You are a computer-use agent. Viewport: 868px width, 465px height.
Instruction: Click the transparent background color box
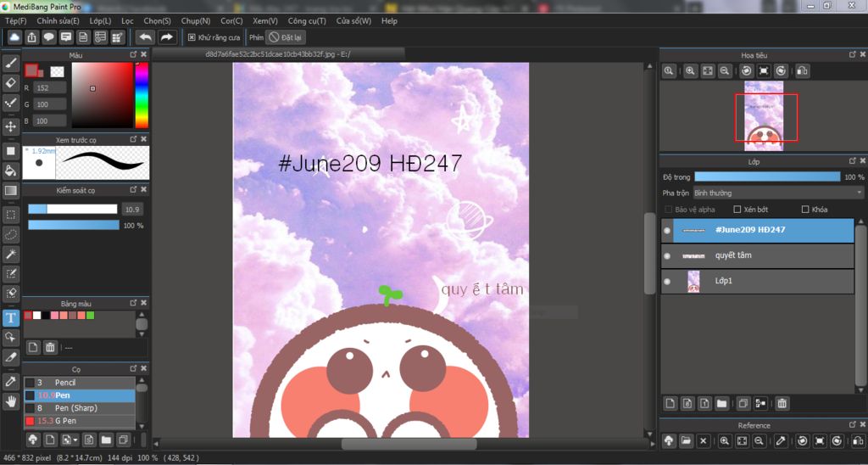point(57,71)
